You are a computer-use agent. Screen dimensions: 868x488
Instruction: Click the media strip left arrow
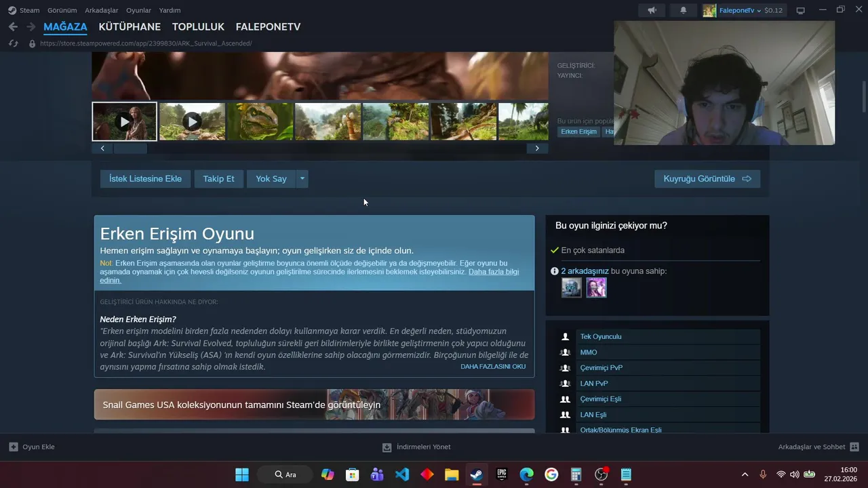coord(102,148)
